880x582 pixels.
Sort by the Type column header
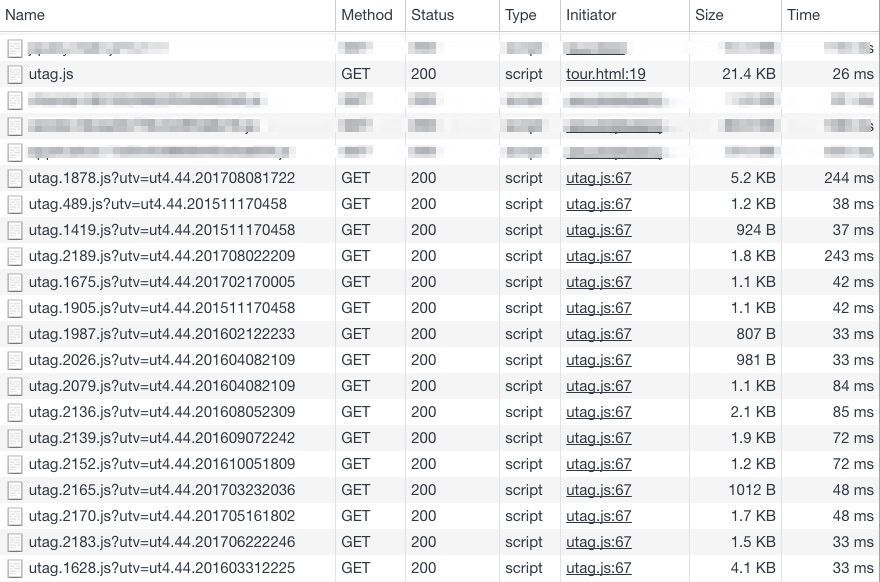tap(520, 15)
